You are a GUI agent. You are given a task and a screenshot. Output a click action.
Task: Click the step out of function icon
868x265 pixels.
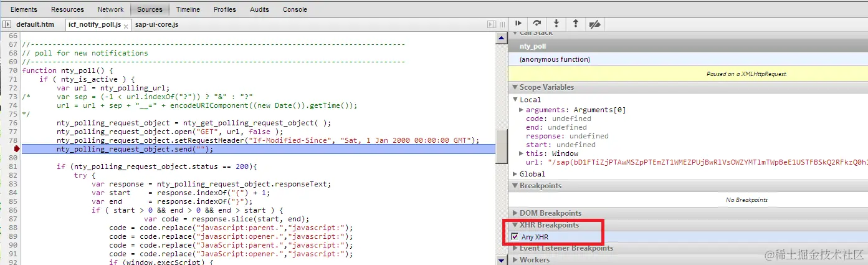pos(575,24)
